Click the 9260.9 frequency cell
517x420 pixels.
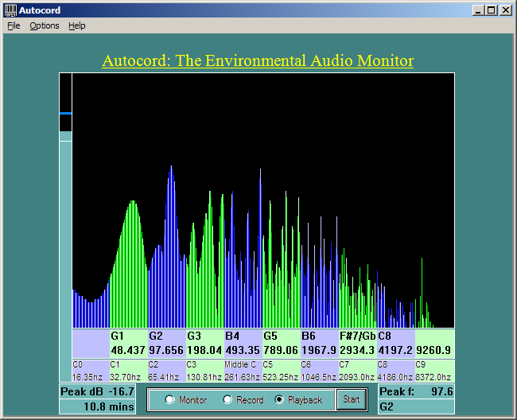point(434,343)
